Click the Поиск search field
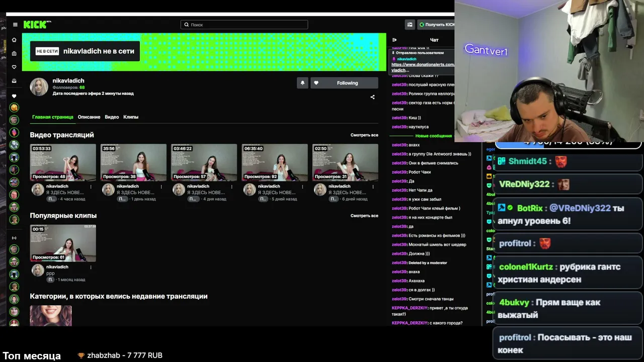The width and height of the screenshot is (644, 362). click(244, 25)
